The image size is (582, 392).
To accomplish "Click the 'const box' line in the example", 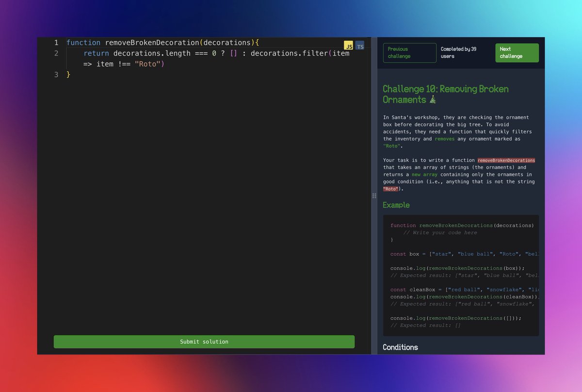I will (464, 254).
